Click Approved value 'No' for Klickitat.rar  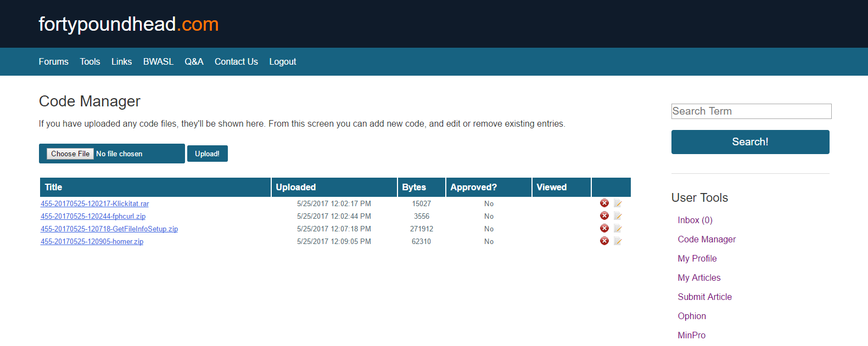(489, 203)
